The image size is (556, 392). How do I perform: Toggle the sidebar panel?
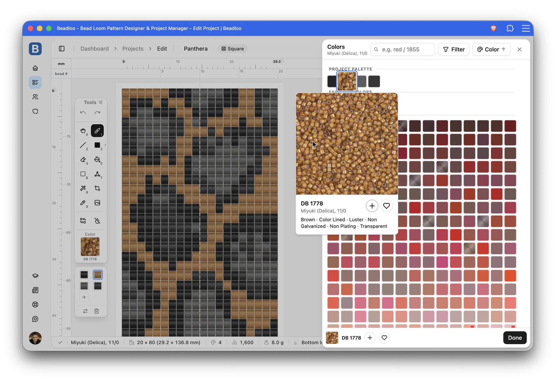pos(62,49)
